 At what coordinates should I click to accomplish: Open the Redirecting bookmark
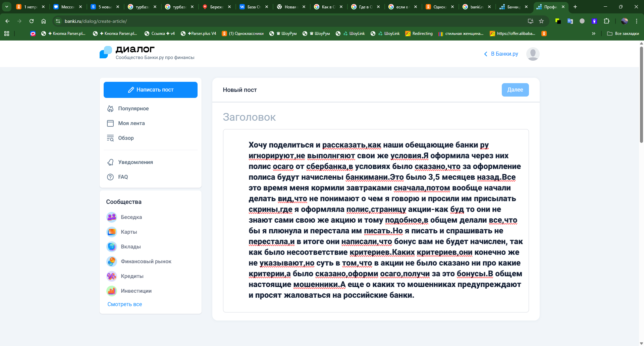click(419, 34)
